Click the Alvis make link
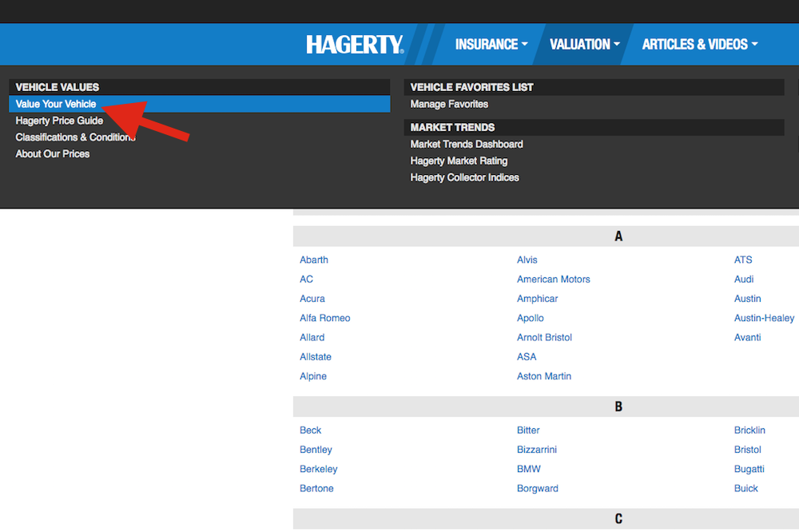This screenshot has height=532, width=799. click(x=527, y=260)
